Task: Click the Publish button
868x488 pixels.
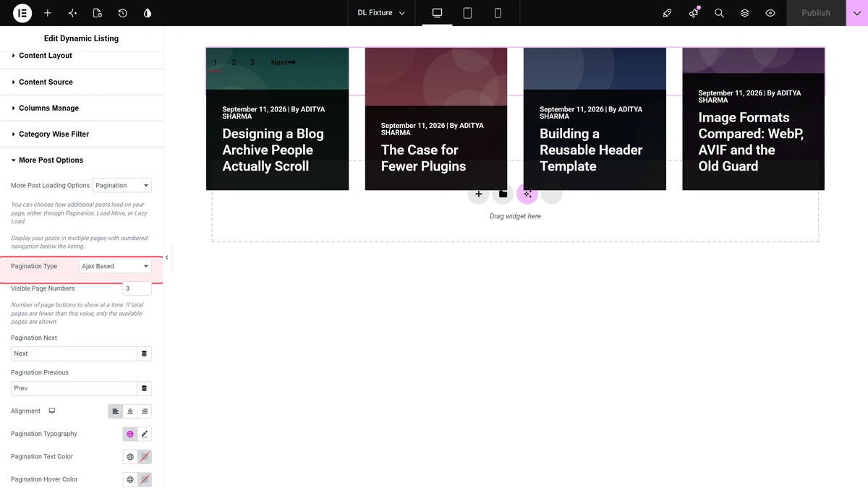Action: point(816,13)
